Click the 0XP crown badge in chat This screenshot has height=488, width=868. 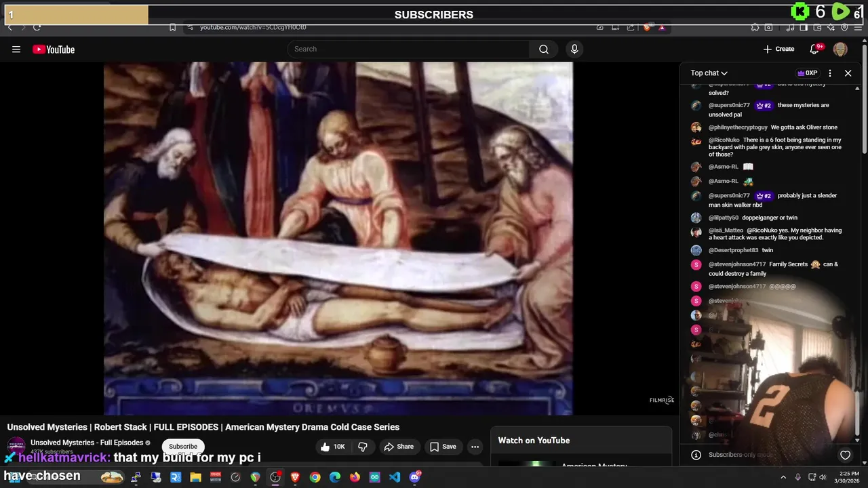(807, 73)
